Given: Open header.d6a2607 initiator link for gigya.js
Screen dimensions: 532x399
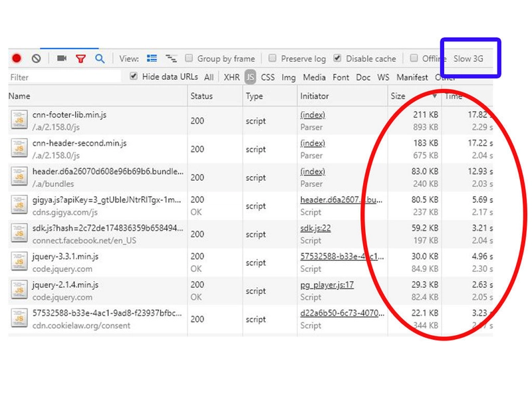Looking at the screenshot, I should [341, 200].
